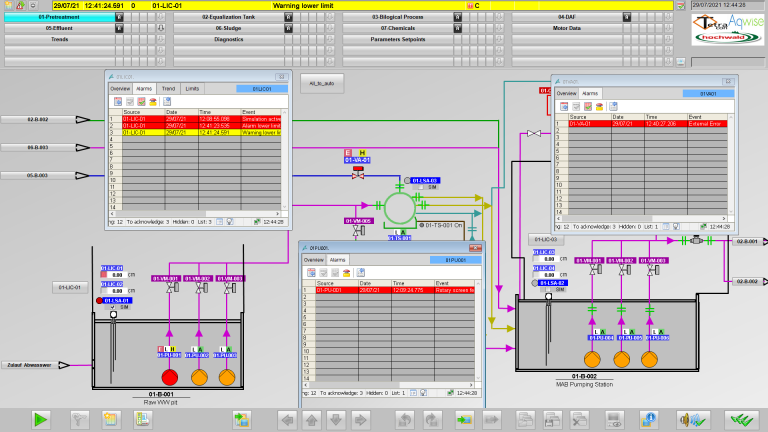Open the Parameters Setpoints screen

(x=399, y=39)
